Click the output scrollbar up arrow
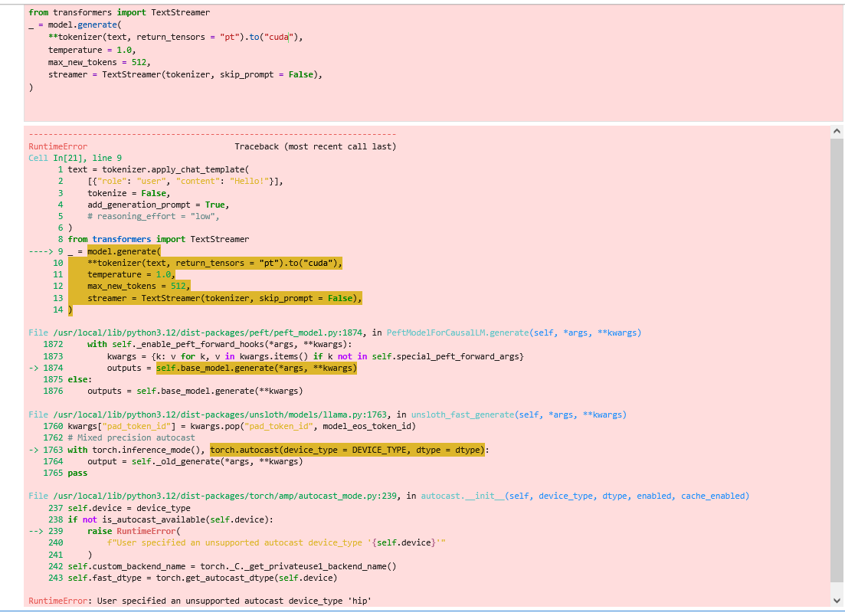 pyautogui.click(x=837, y=132)
